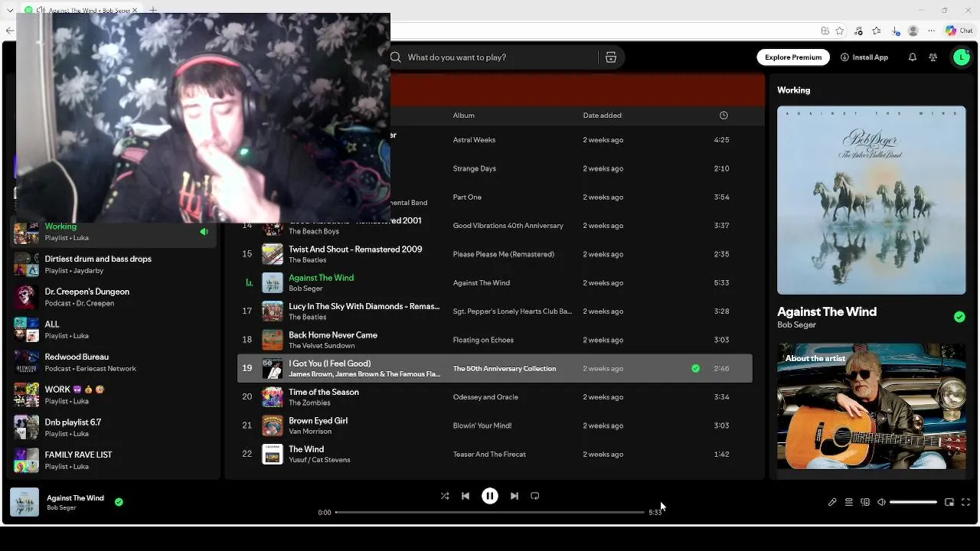The image size is (980, 551).
Task: Open the ALL playlist
Action: [x=115, y=330]
